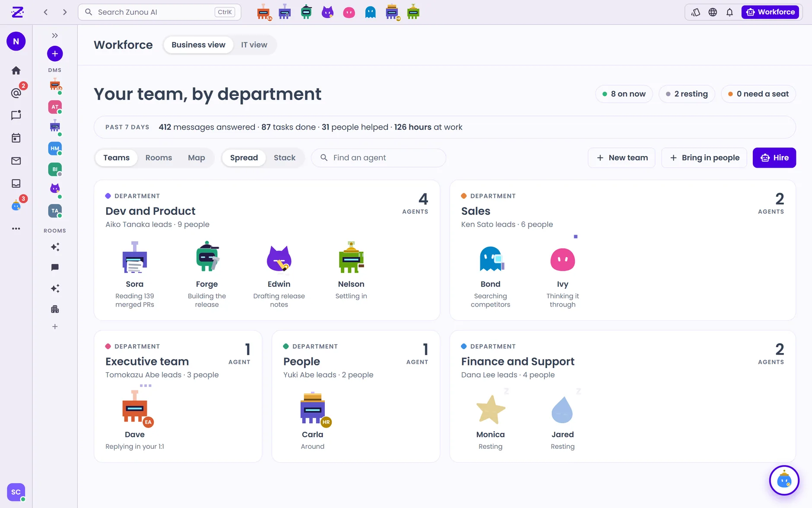The width and height of the screenshot is (812, 508).
Task: Open the teal Forge robot in the top bar
Action: (306, 12)
